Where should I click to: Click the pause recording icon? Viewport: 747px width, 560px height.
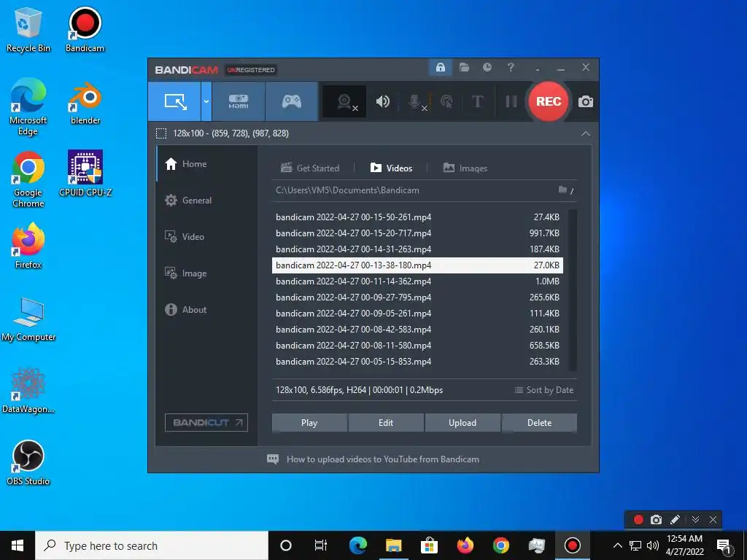coord(511,101)
